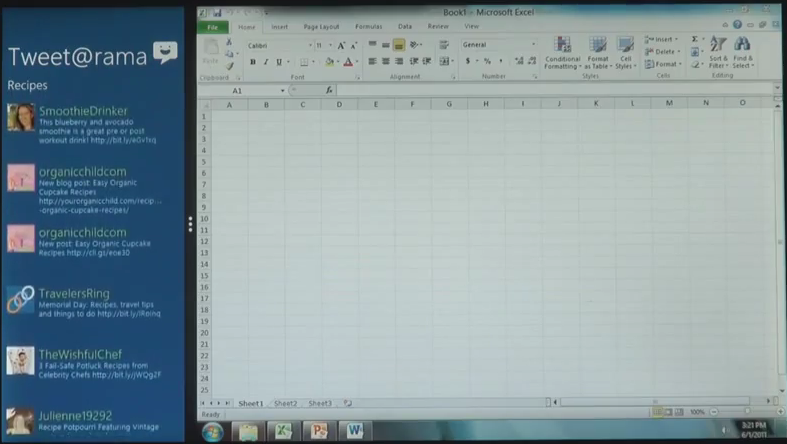The image size is (787, 444).
Task: Open the General number format dropdown
Action: click(x=533, y=45)
